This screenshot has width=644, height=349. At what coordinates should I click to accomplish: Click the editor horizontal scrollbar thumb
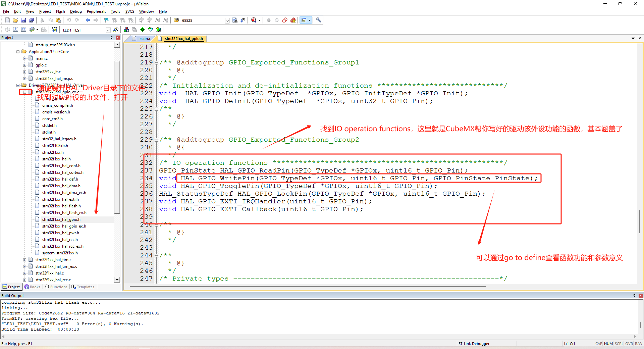(308, 287)
